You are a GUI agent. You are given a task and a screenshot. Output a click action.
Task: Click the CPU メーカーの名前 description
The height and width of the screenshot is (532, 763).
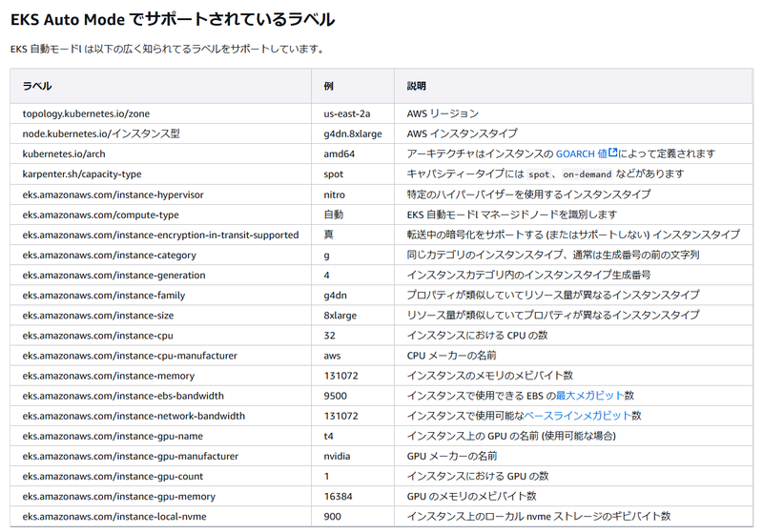(x=451, y=356)
